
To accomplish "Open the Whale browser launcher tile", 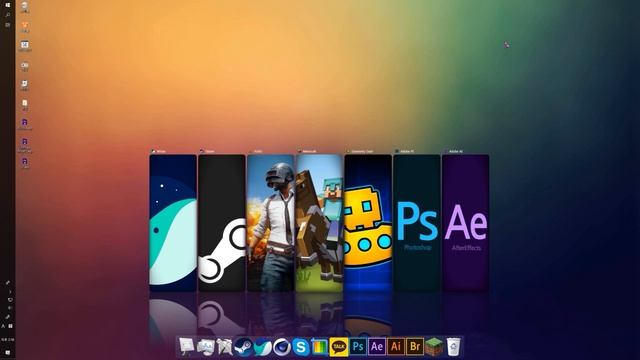I will click(x=173, y=223).
